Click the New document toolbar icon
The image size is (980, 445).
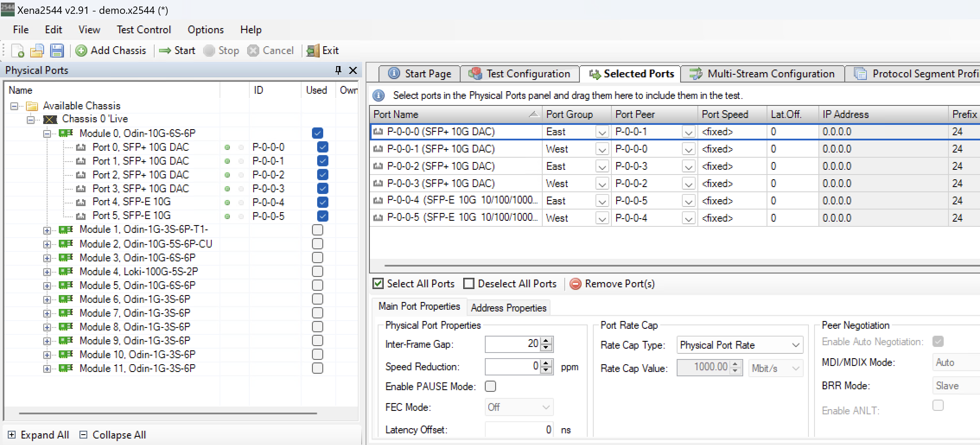(x=18, y=51)
